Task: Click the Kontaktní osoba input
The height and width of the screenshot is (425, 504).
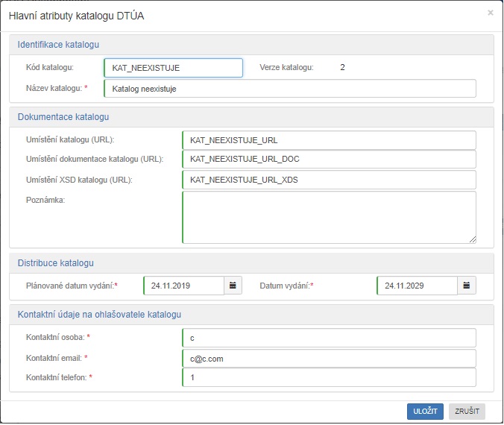Action: tap(329, 338)
